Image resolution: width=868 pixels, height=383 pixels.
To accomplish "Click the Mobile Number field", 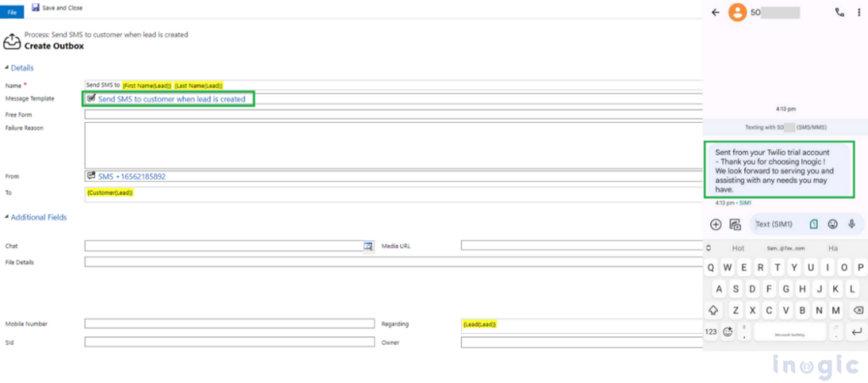I will tap(230, 324).
